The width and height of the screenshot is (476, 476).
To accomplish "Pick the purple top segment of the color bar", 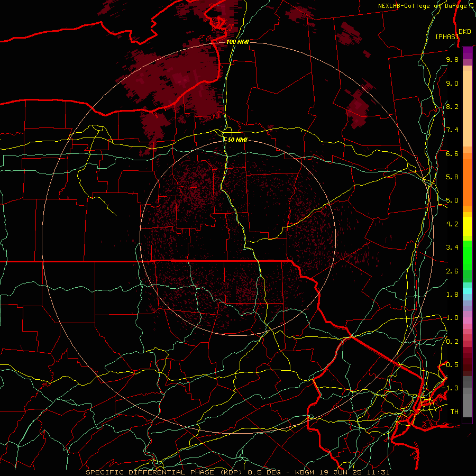I will 467,53.
